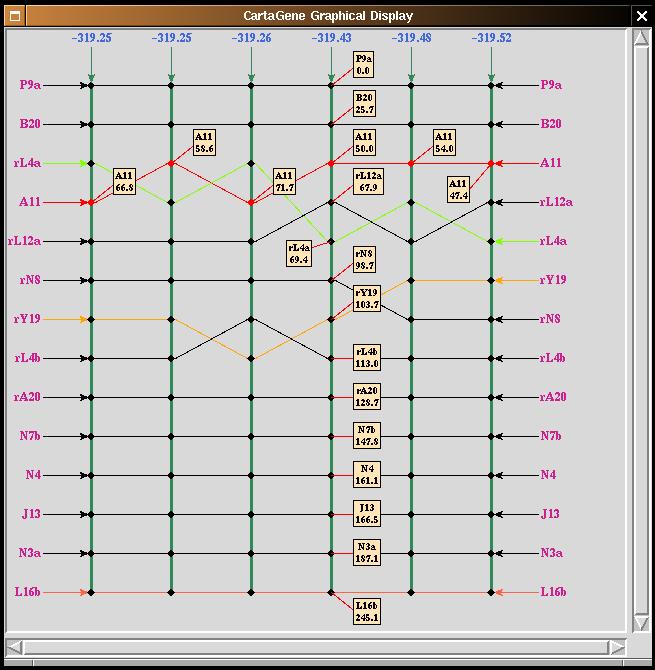Select the left J13 marker name
655x670 pixels.
pyautogui.click(x=32, y=513)
